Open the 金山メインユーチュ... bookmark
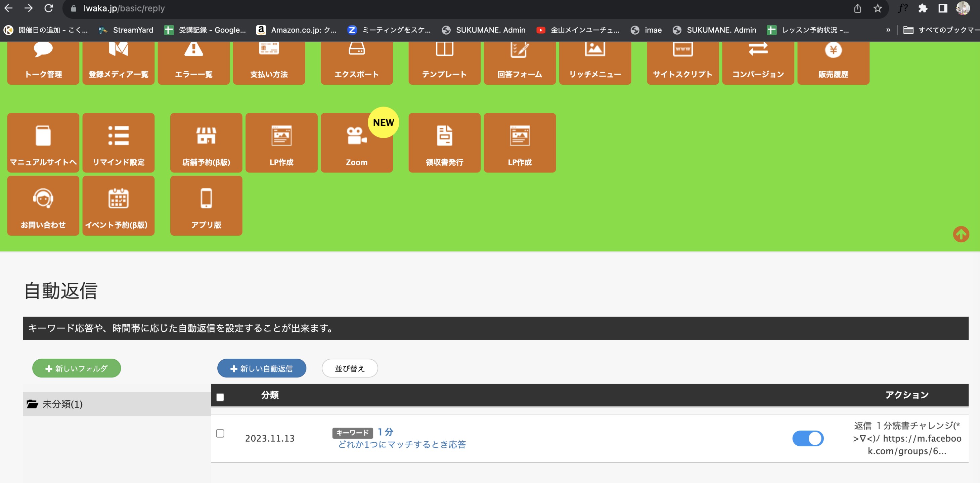980x483 pixels. pyautogui.click(x=578, y=30)
